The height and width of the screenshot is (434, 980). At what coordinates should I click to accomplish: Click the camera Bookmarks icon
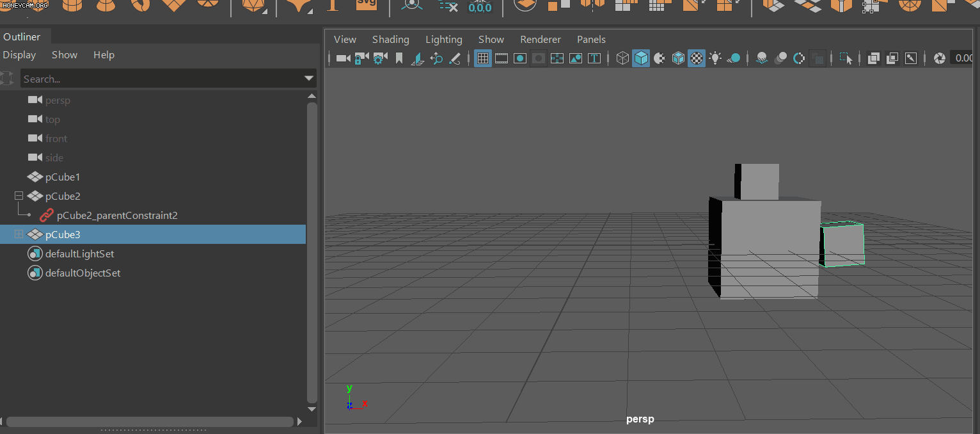[399, 58]
